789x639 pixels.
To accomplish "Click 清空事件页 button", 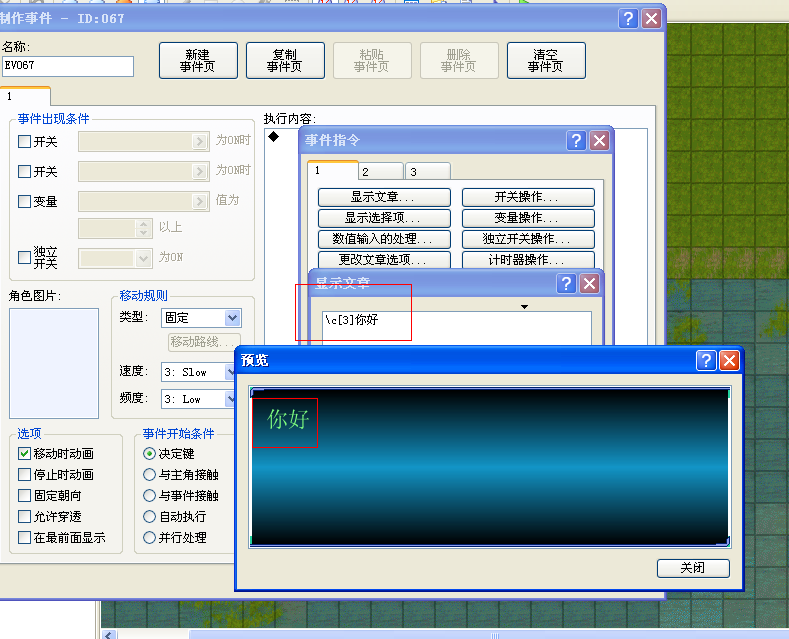I will pyautogui.click(x=546, y=60).
